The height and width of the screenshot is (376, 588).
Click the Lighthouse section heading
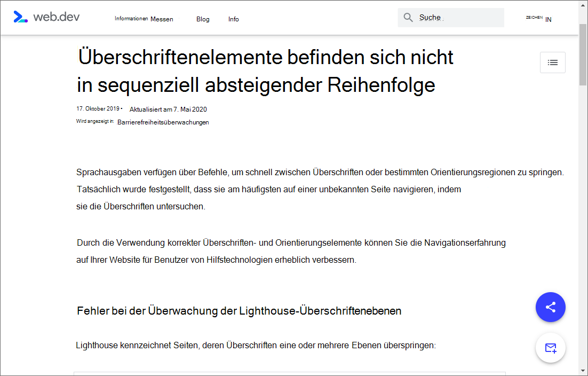point(239,310)
